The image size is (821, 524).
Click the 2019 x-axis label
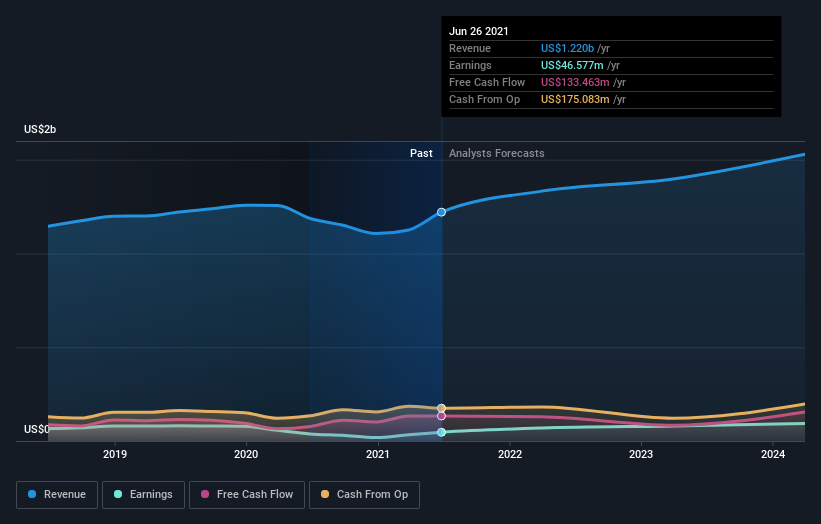pos(115,454)
